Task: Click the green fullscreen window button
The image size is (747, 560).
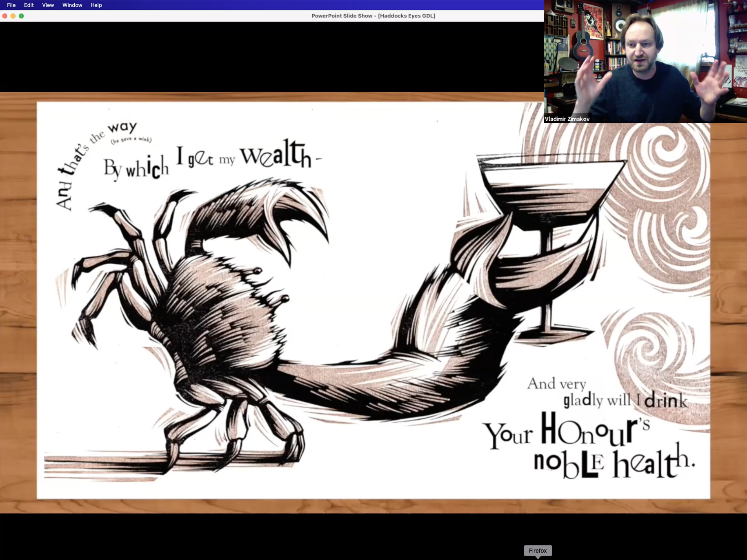Action: (x=21, y=16)
